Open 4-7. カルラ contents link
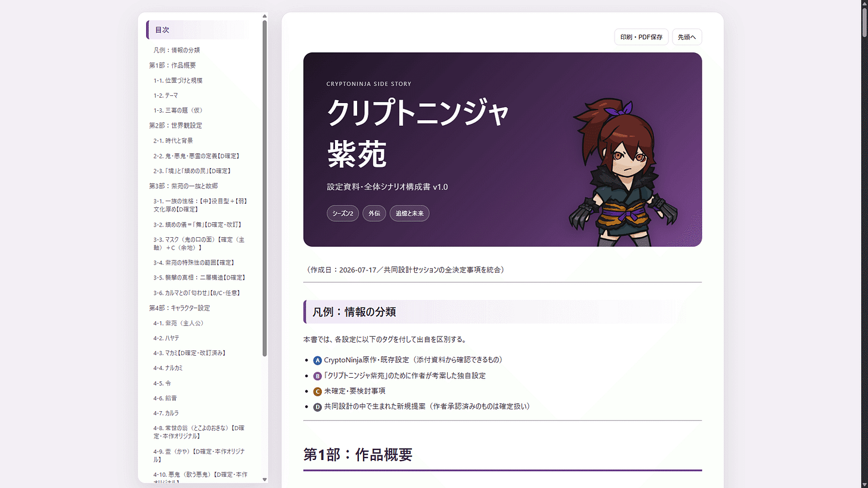The height and width of the screenshot is (488, 868). [166, 413]
